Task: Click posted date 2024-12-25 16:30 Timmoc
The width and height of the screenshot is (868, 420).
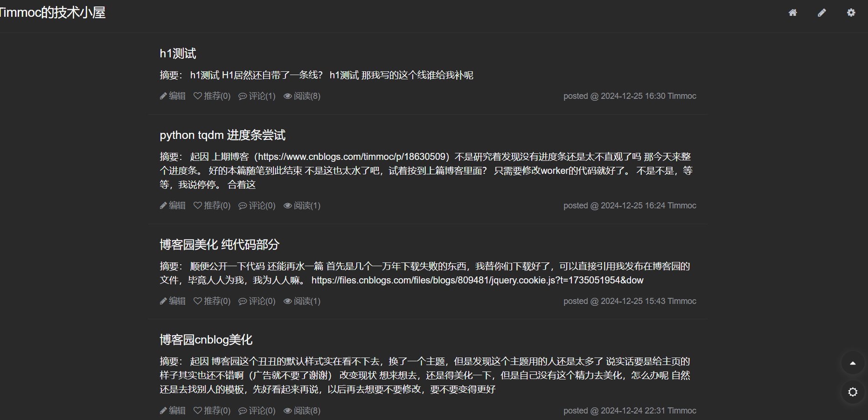Action: coord(630,96)
